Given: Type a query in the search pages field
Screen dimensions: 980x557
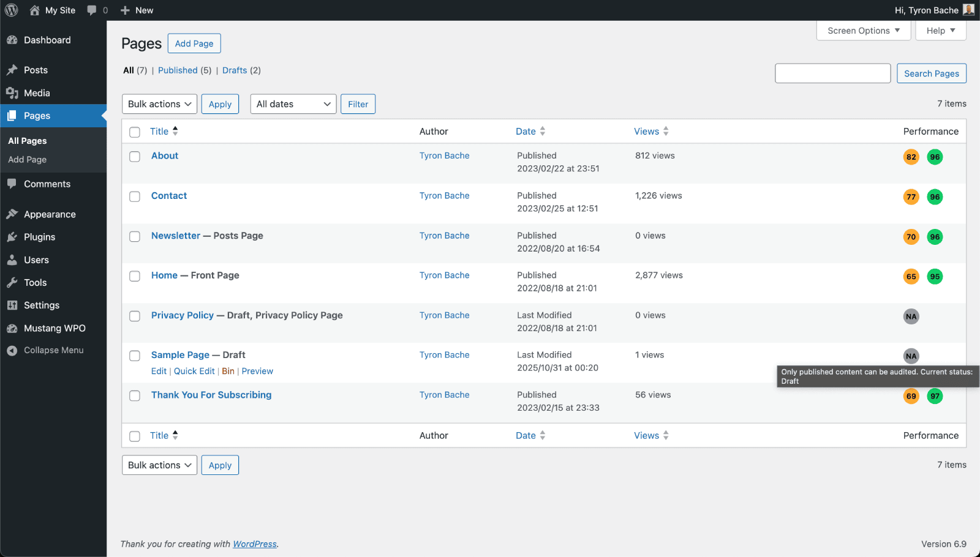Looking at the screenshot, I should tap(832, 73).
